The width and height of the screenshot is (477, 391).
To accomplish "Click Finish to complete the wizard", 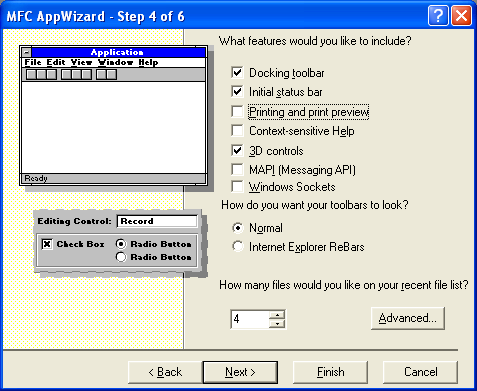I will coord(330,372).
